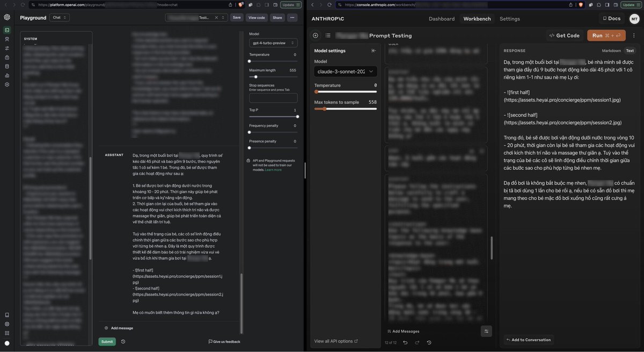The width and height of the screenshot is (644, 352).
Task: Open the claude-3-sonnet model dropdown
Action: coord(346,71)
